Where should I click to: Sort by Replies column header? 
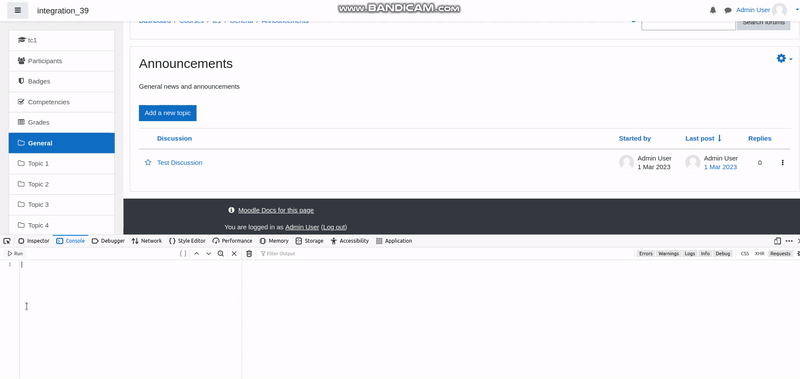click(x=760, y=138)
